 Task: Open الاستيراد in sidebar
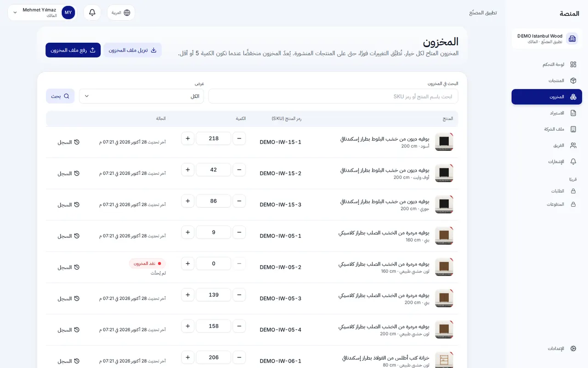point(547,113)
